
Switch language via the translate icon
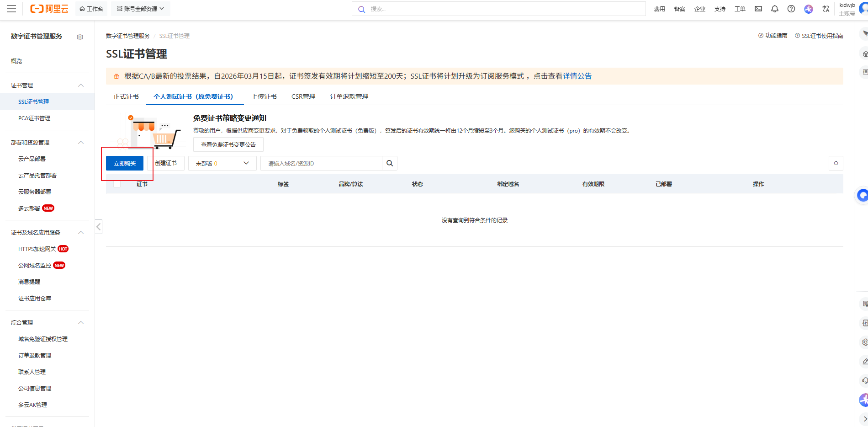[x=825, y=9]
